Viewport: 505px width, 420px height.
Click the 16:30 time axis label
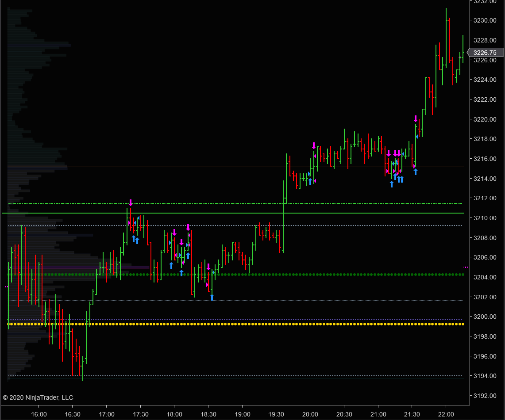coord(73,414)
